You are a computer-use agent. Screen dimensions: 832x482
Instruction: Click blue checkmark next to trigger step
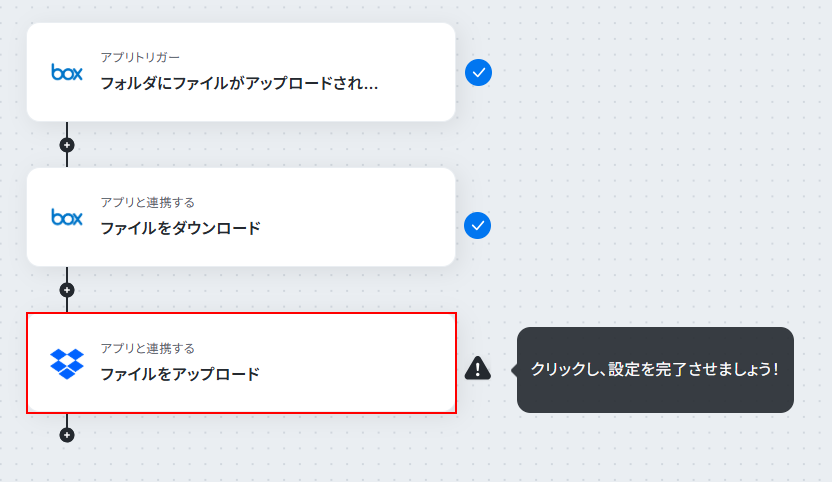[x=478, y=72]
